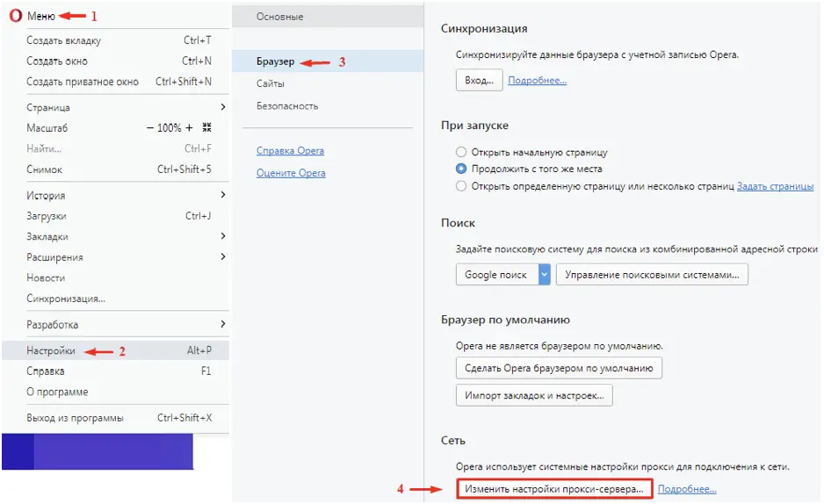Switch to the Браузер settings section
The width and height of the screenshot is (824, 504).
[275, 61]
